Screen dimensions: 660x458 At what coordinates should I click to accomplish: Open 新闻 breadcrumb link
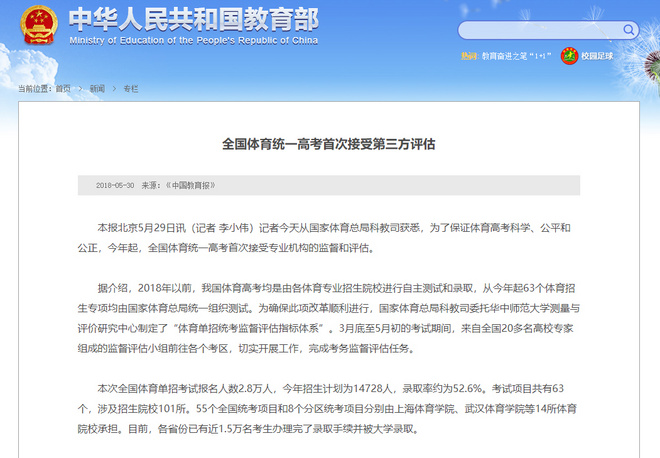(x=97, y=88)
